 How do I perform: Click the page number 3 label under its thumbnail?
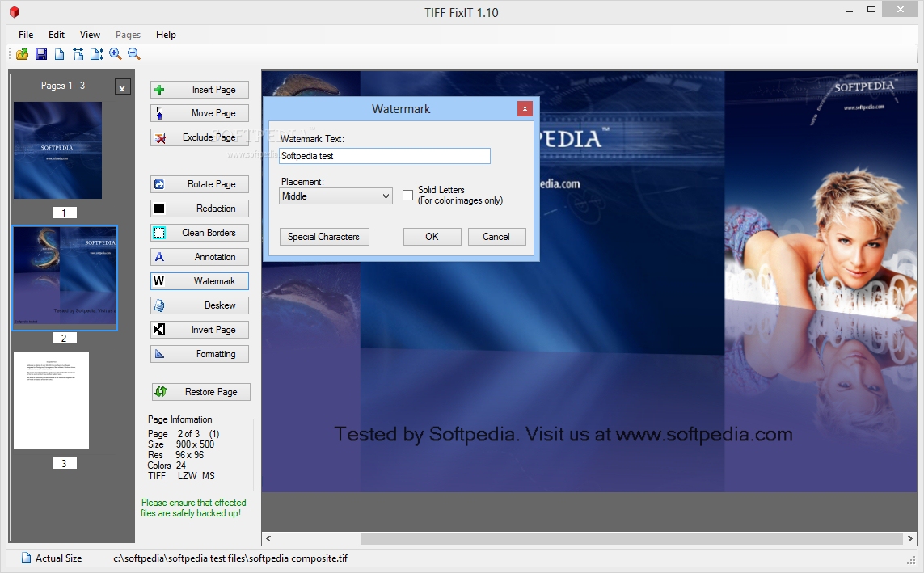tap(64, 463)
